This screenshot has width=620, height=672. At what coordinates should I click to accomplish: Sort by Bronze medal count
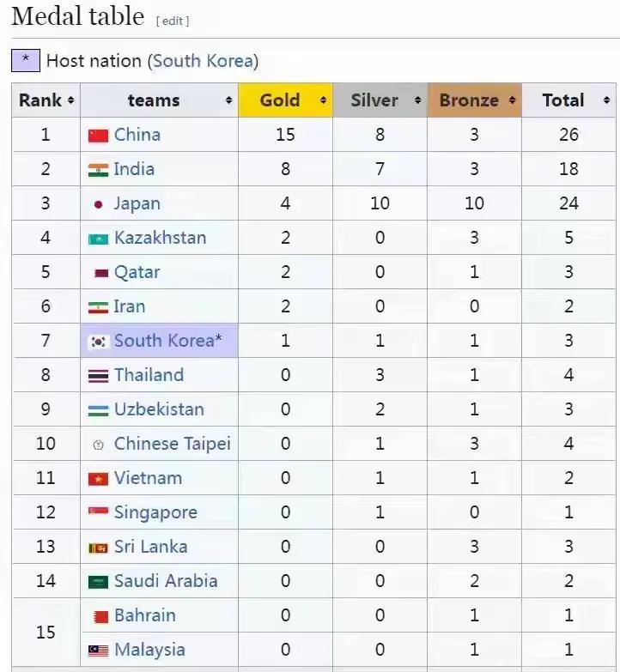click(512, 100)
